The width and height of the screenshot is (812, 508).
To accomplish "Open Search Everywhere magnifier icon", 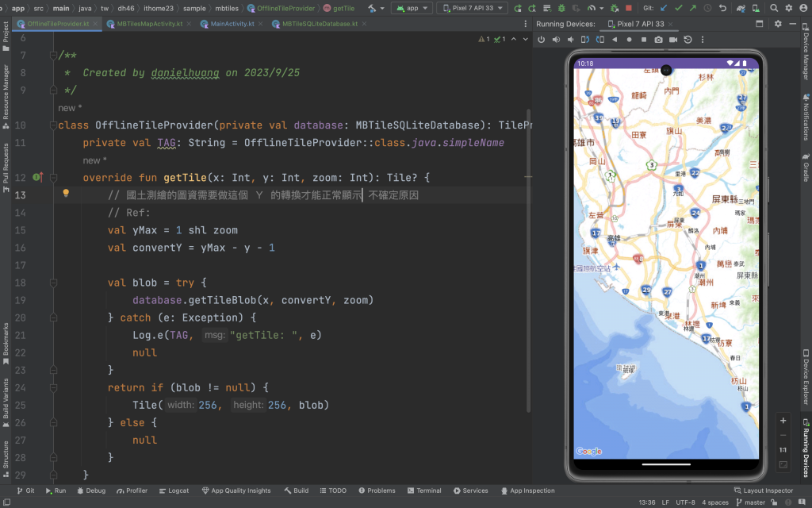I will tap(774, 8).
